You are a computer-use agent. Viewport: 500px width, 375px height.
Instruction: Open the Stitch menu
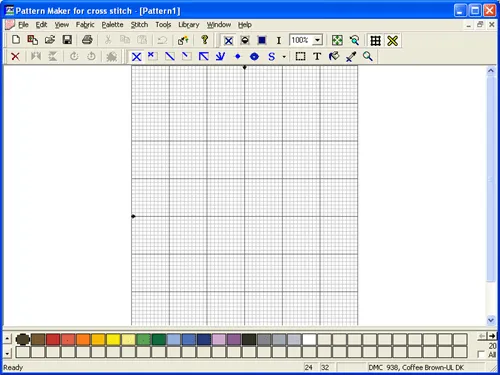[x=139, y=25]
